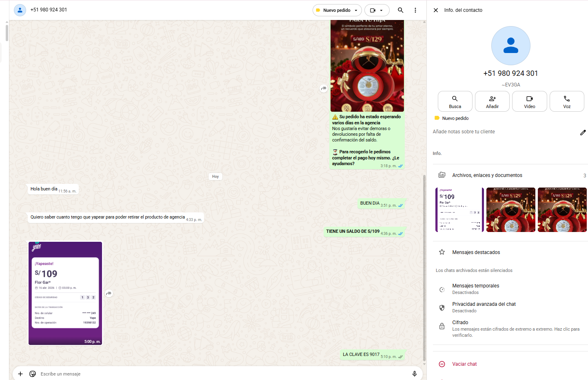Click the search magnifier in chat header
588x380 pixels.
point(400,10)
